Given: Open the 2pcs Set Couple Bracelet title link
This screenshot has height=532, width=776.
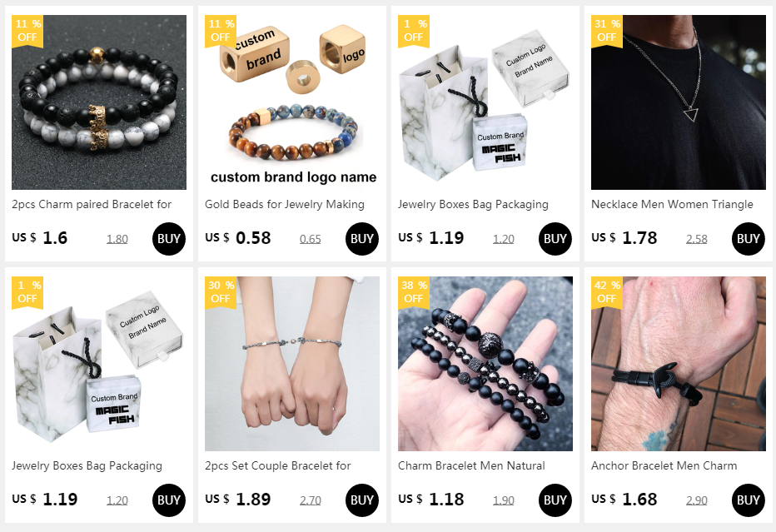Looking at the screenshot, I should coord(277,465).
